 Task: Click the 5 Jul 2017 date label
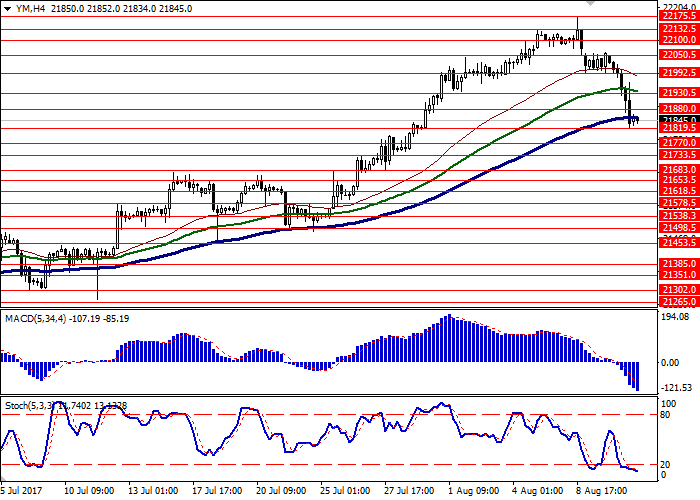tap(21, 491)
